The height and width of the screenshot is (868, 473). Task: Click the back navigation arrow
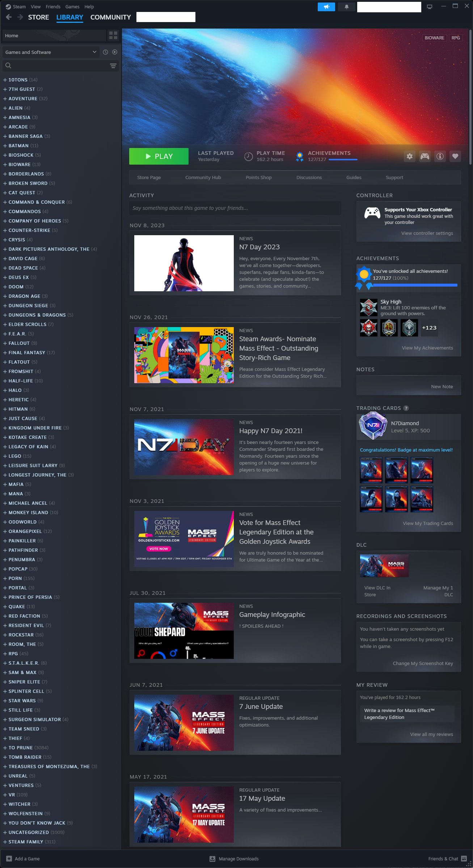coord(9,17)
